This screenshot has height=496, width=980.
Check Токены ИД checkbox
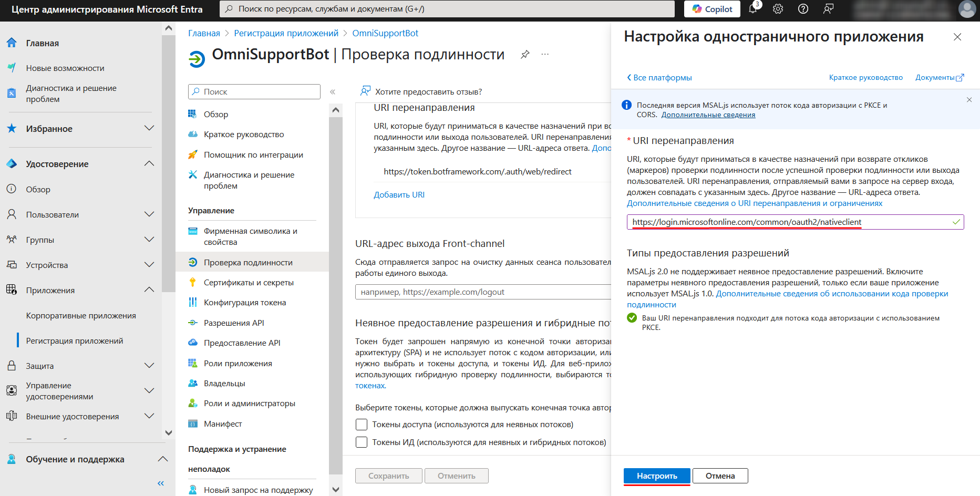pyautogui.click(x=362, y=442)
